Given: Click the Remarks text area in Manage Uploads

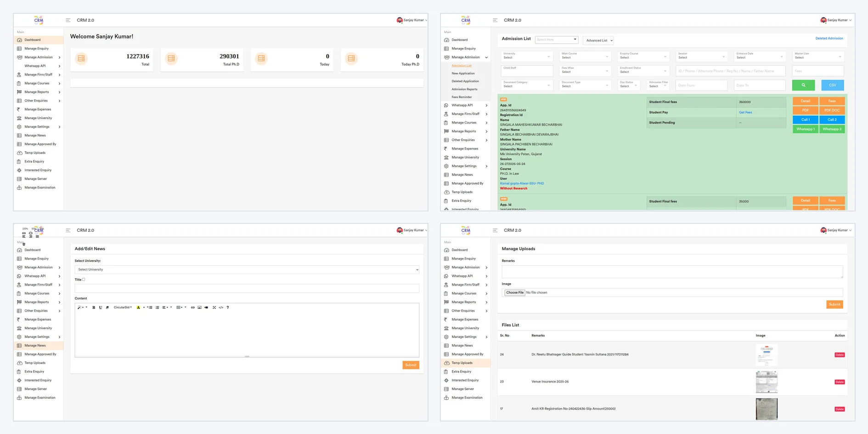Looking at the screenshot, I should click(672, 272).
